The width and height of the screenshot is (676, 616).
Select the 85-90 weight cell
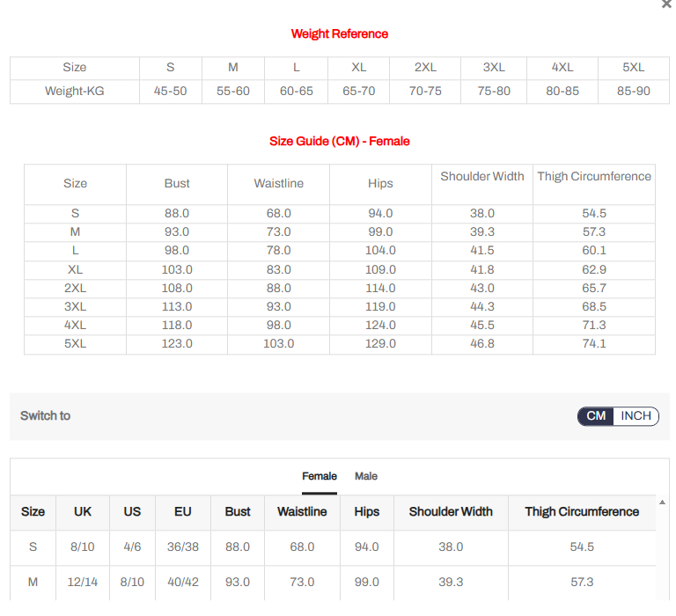coord(633,91)
